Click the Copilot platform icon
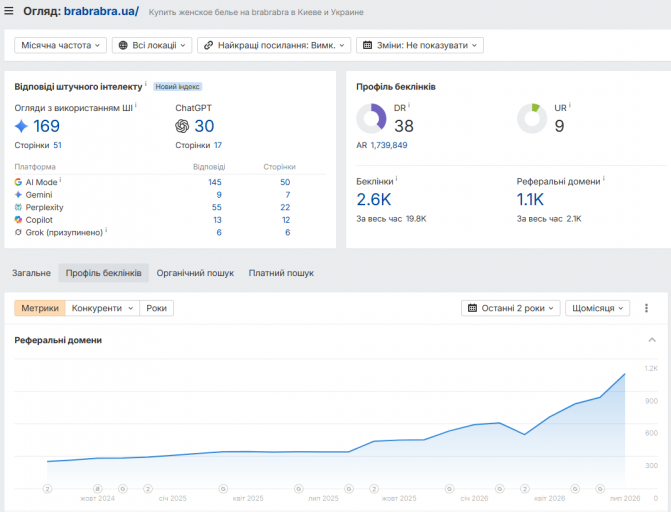This screenshot has height=512, width=671. point(18,220)
